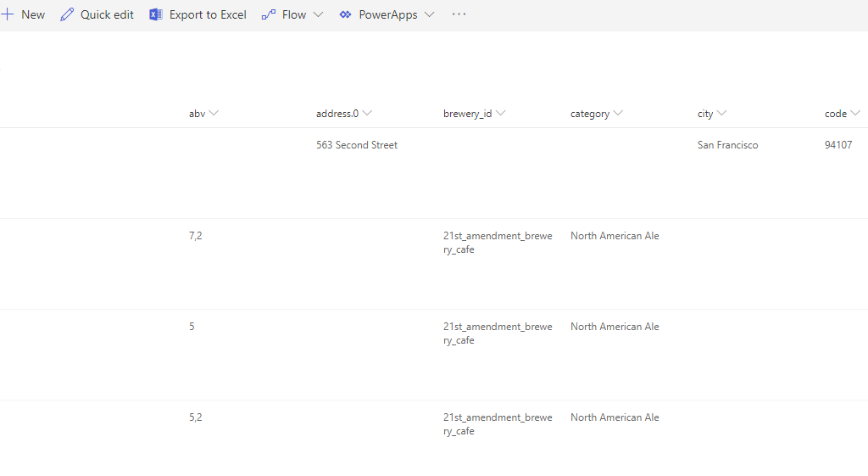Click the 94107 code cell
The image size is (868, 476).
(x=838, y=145)
